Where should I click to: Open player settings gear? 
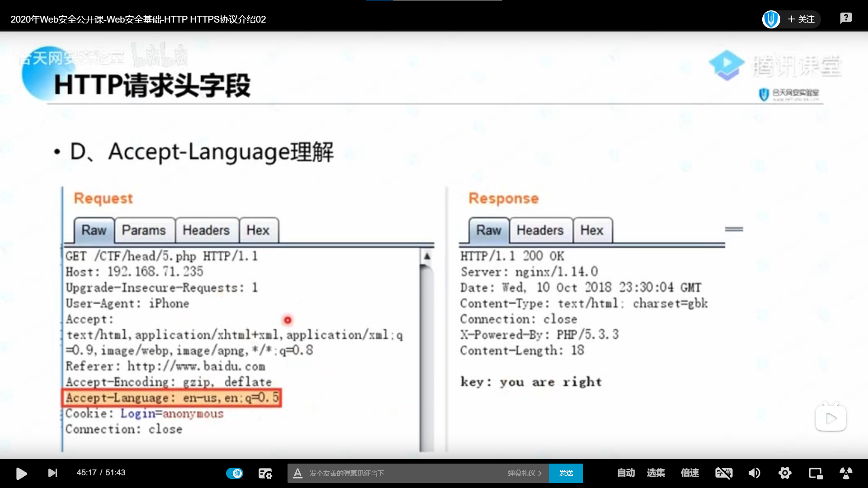(x=785, y=473)
